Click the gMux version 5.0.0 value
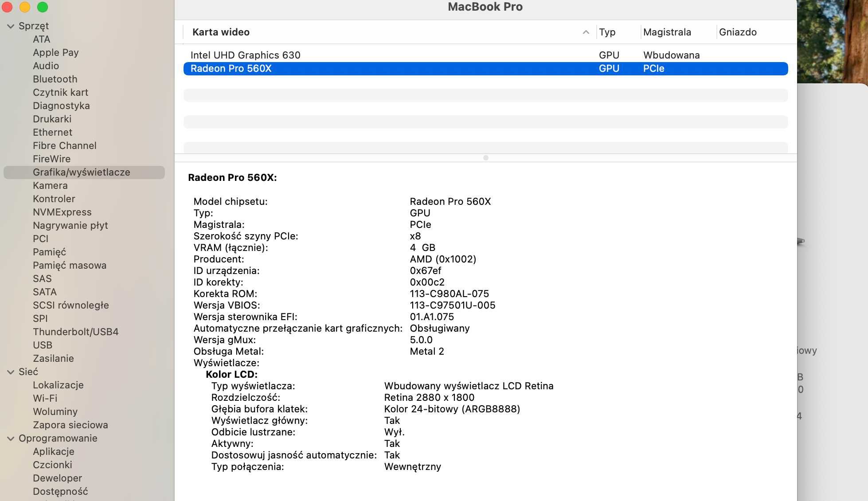 [421, 340]
